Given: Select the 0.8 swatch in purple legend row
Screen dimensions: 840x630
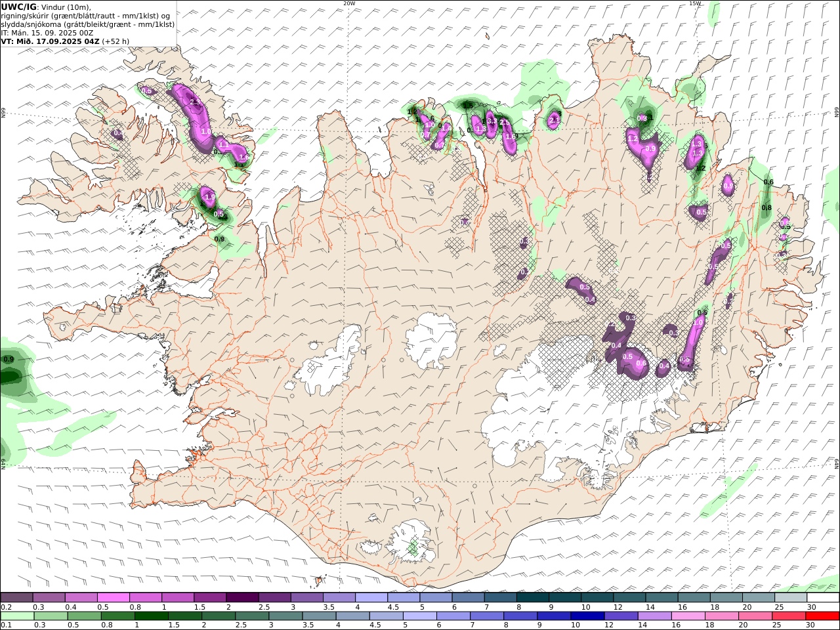Looking at the screenshot, I should 146,598.
